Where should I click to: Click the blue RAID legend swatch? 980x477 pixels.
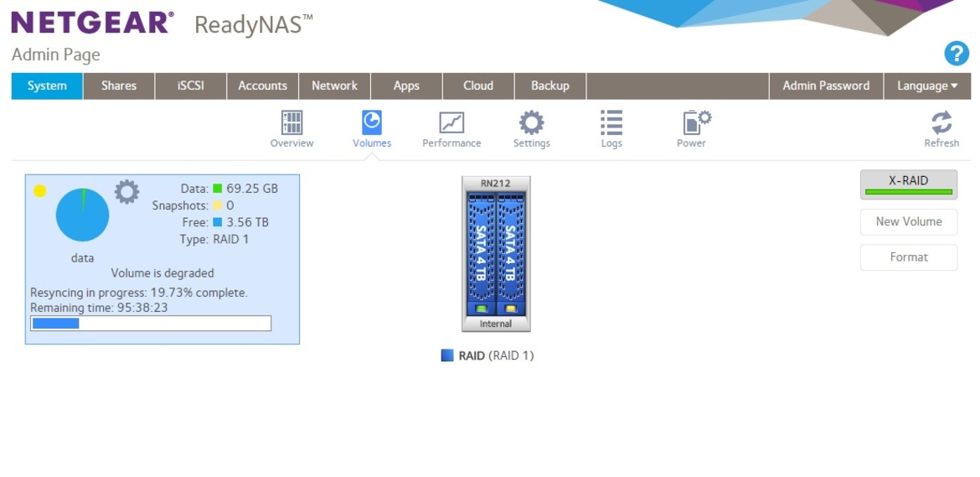coord(447,355)
